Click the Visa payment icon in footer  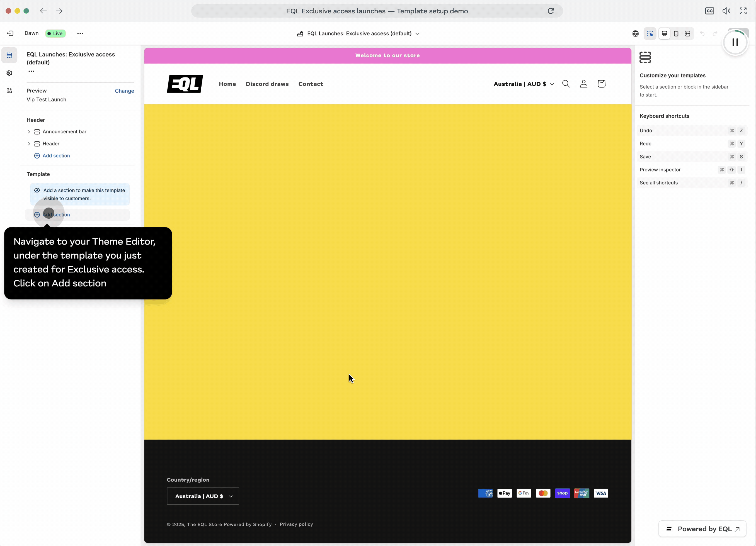click(601, 493)
